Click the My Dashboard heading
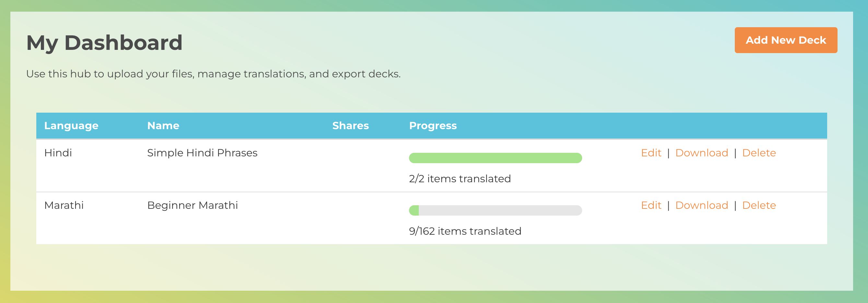This screenshot has height=303, width=868. 104,43
